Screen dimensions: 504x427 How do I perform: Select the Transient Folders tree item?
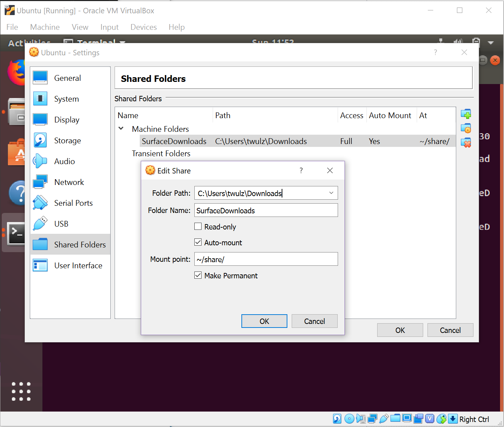(x=161, y=153)
